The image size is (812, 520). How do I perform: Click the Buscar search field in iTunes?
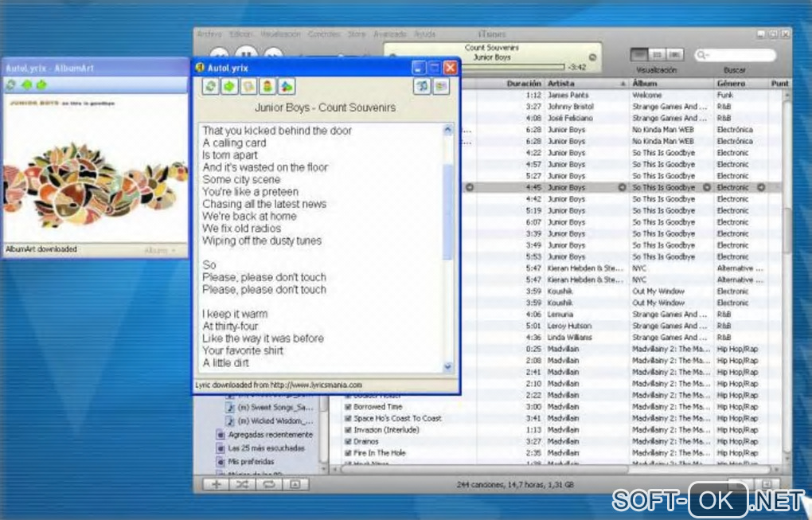(x=736, y=55)
